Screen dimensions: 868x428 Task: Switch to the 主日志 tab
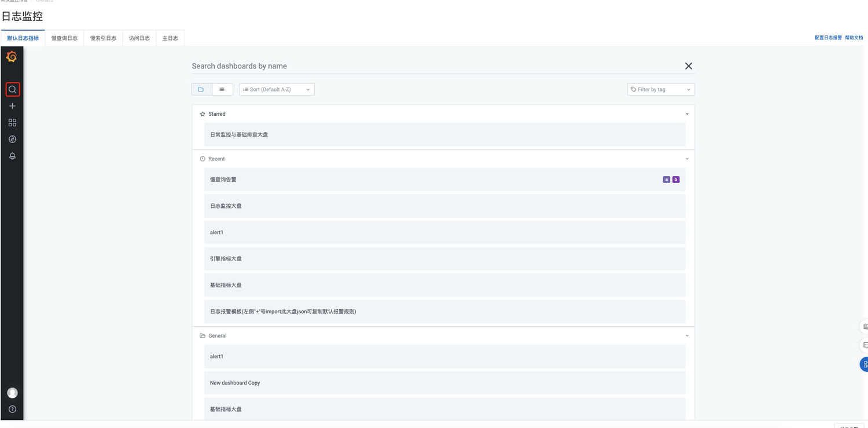click(x=170, y=38)
